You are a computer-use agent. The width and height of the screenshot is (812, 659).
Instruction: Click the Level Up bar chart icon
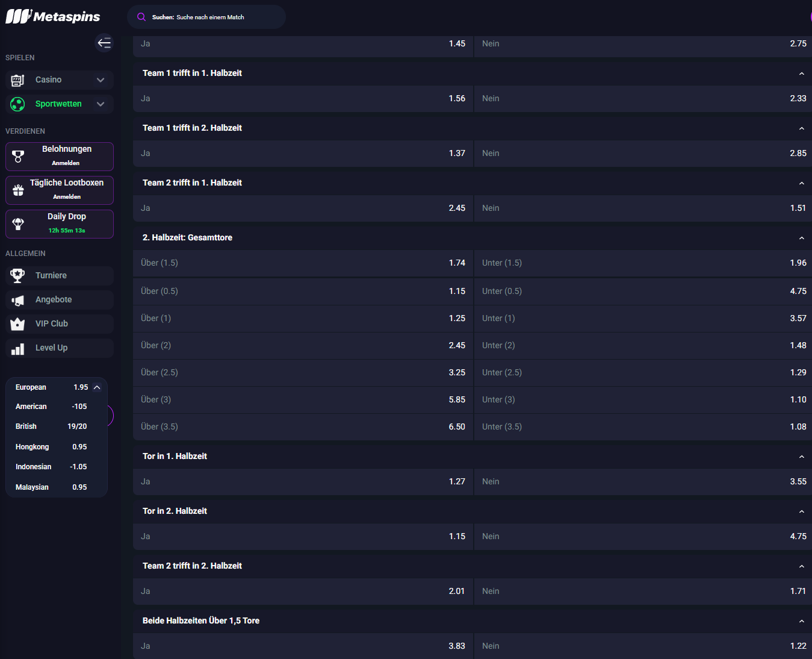point(18,348)
